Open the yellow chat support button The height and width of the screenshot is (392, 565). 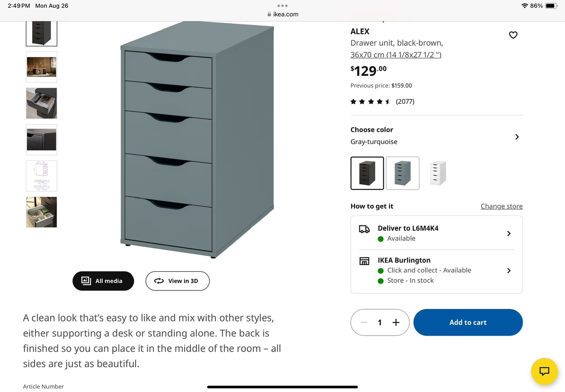544,371
